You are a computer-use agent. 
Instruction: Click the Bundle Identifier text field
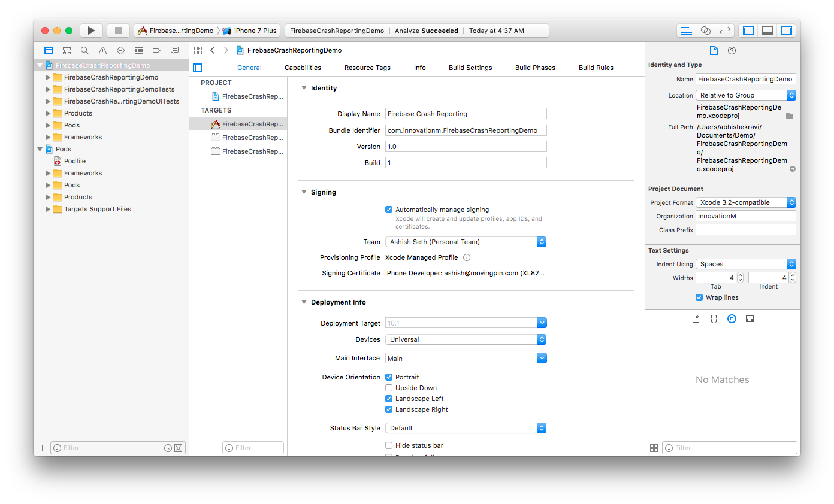(466, 130)
